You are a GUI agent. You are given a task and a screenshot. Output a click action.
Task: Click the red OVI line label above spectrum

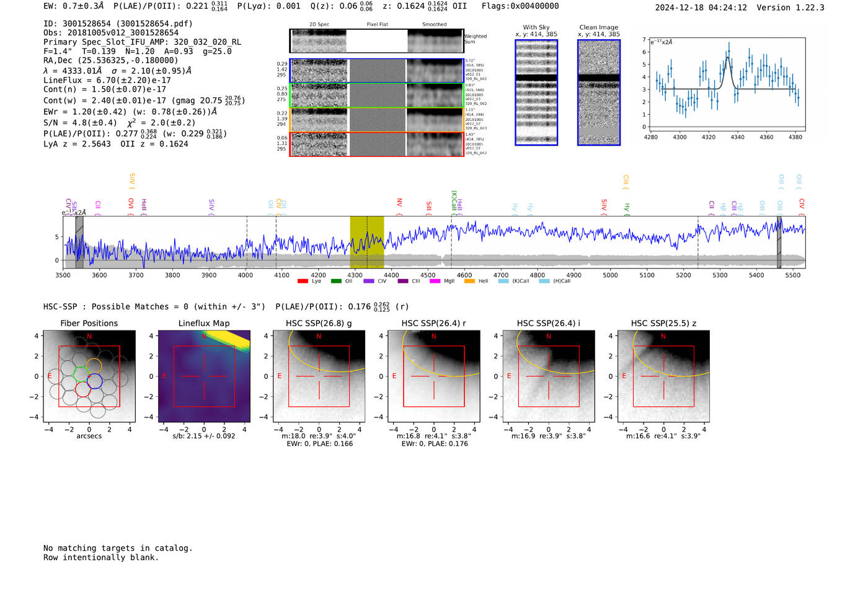pyautogui.click(x=131, y=205)
